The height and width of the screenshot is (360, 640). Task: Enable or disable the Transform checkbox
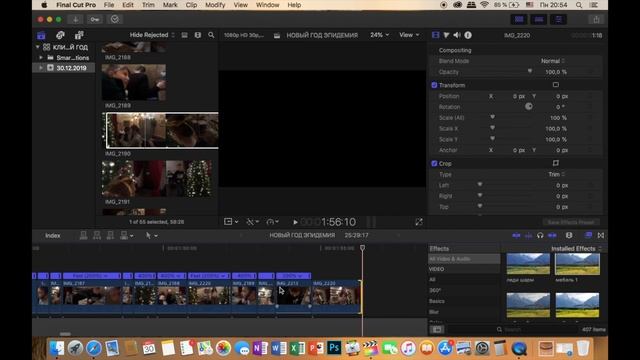[434, 85]
